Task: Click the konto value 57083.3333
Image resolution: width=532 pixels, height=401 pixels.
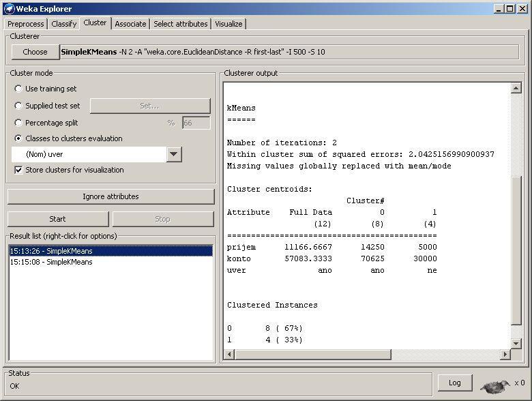Action: point(308,259)
